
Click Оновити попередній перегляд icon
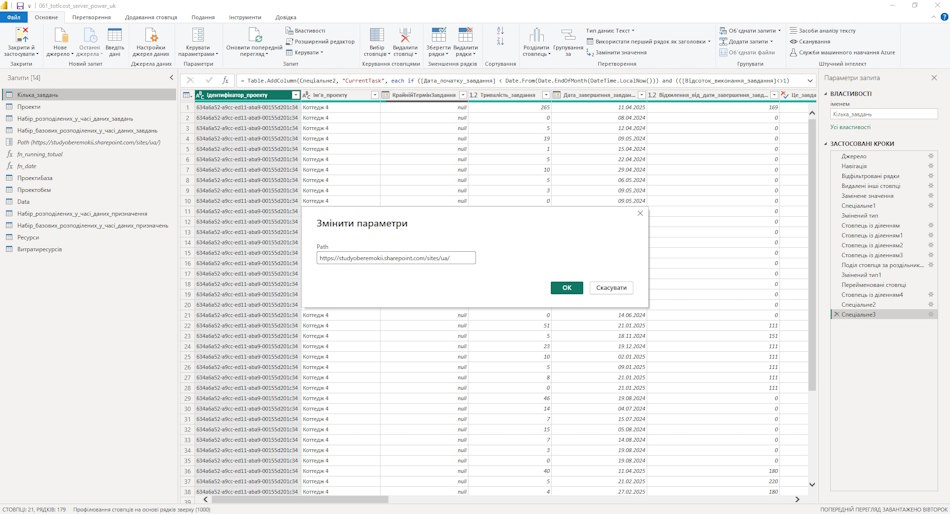254,35
